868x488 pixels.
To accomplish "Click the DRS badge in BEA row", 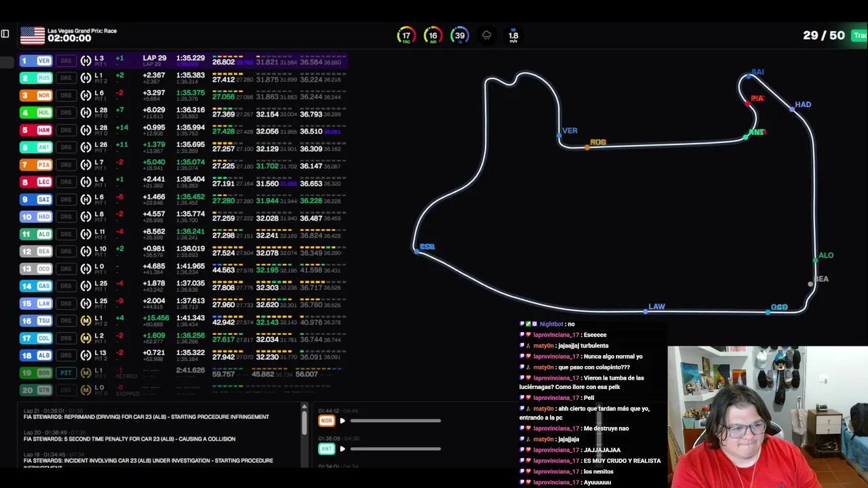I will pyautogui.click(x=66, y=251).
